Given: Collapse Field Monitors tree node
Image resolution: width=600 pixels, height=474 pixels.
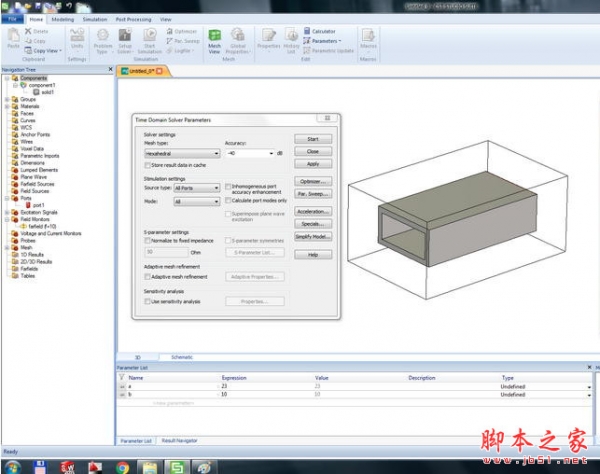Looking at the screenshot, I should (7, 219).
